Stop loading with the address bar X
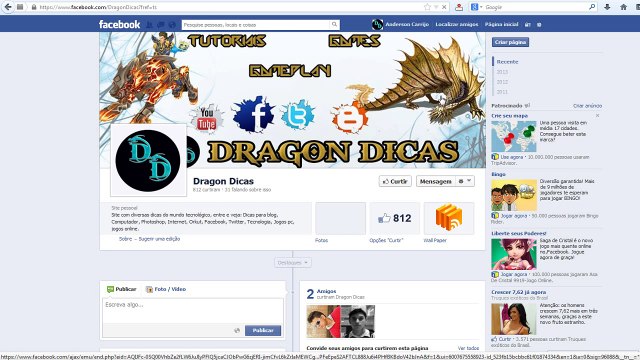Screen dimensions: 640x360 [444, 7]
